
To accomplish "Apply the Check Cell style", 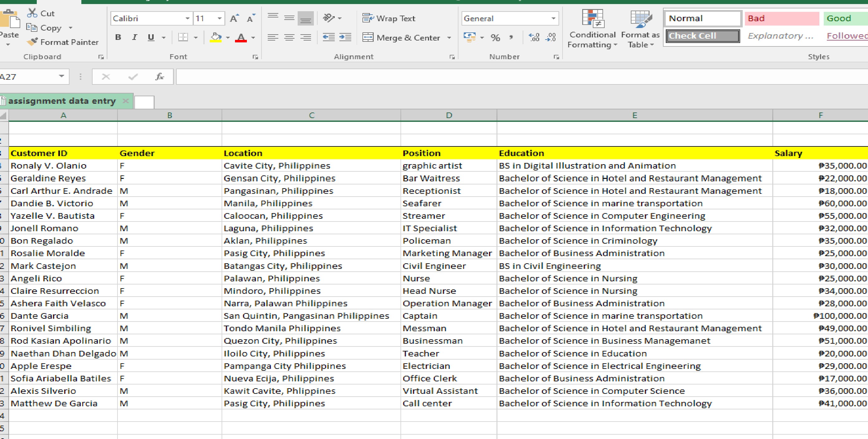I will coord(703,36).
